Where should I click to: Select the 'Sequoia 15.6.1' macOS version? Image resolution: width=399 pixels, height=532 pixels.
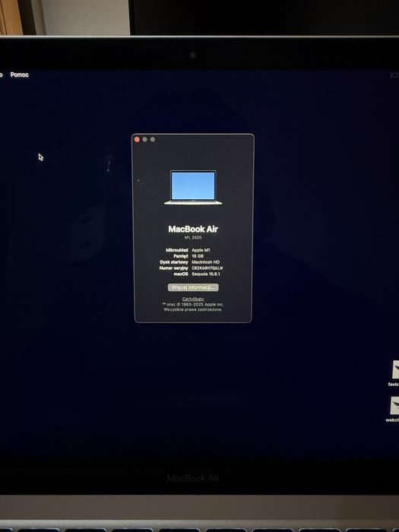(206, 274)
